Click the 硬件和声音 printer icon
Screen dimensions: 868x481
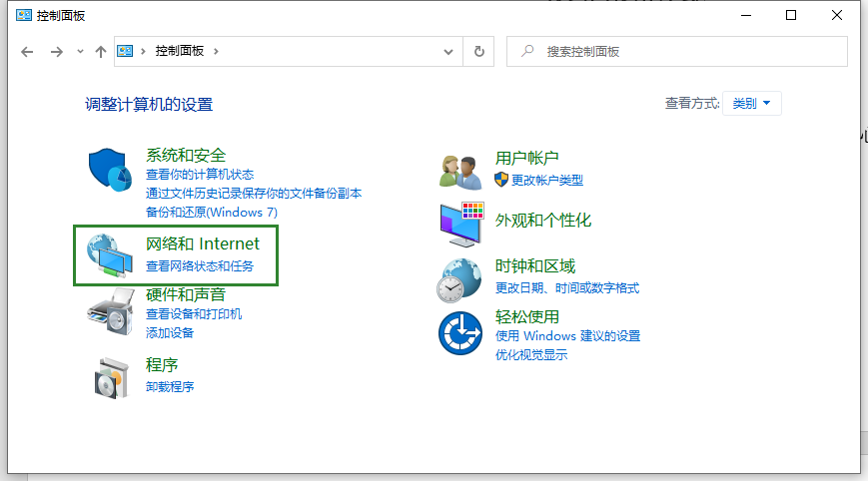tap(110, 313)
